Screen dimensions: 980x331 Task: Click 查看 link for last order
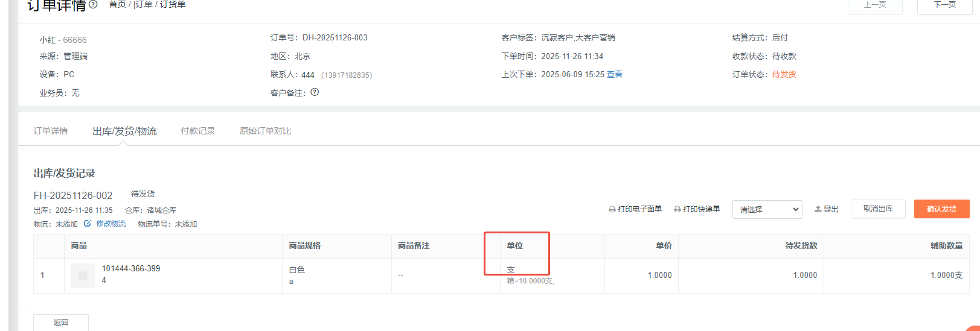click(x=615, y=74)
